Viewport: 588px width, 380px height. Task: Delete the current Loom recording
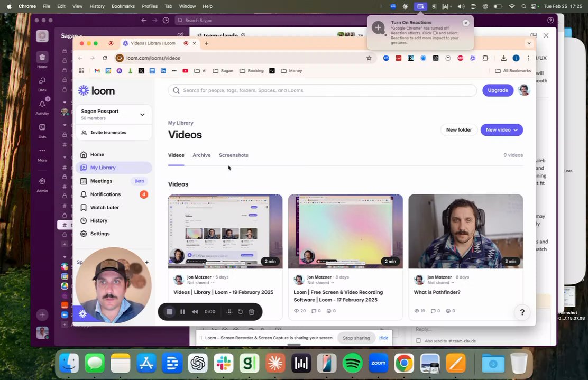click(x=252, y=312)
